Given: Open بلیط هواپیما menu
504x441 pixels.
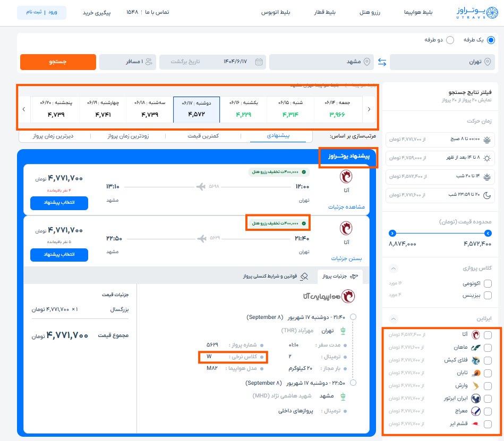Looking at the screenshot, I should point(418,12).
